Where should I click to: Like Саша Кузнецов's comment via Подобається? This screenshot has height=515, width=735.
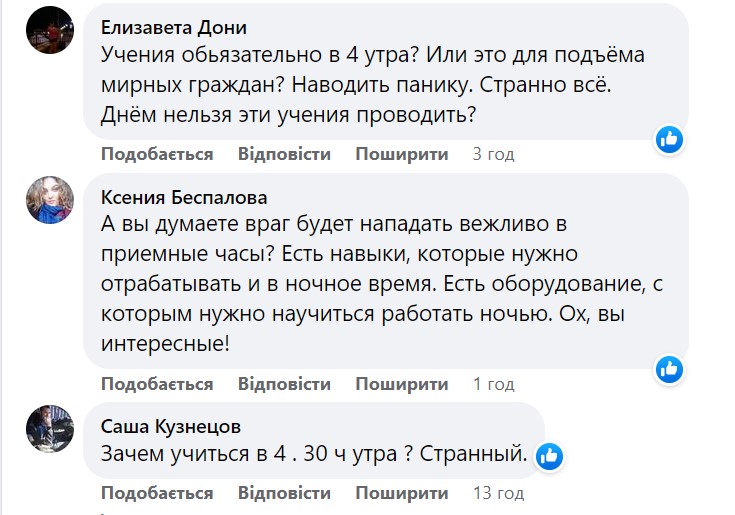point(157,493)
